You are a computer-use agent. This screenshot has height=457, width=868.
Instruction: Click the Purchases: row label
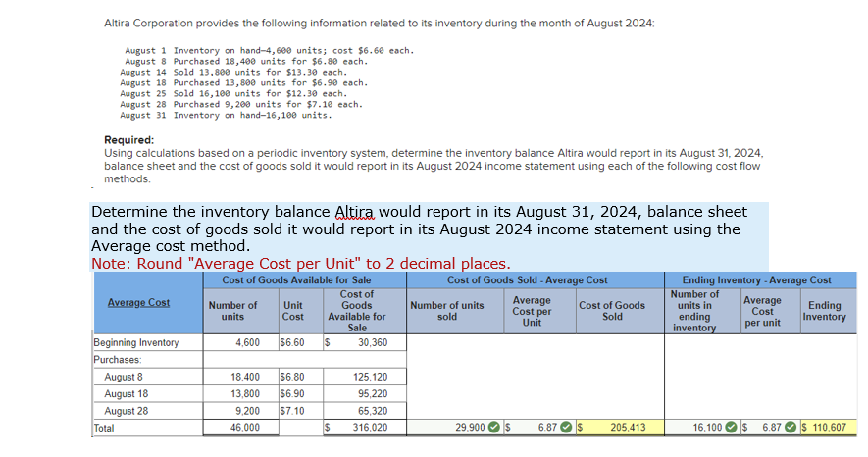118,360
